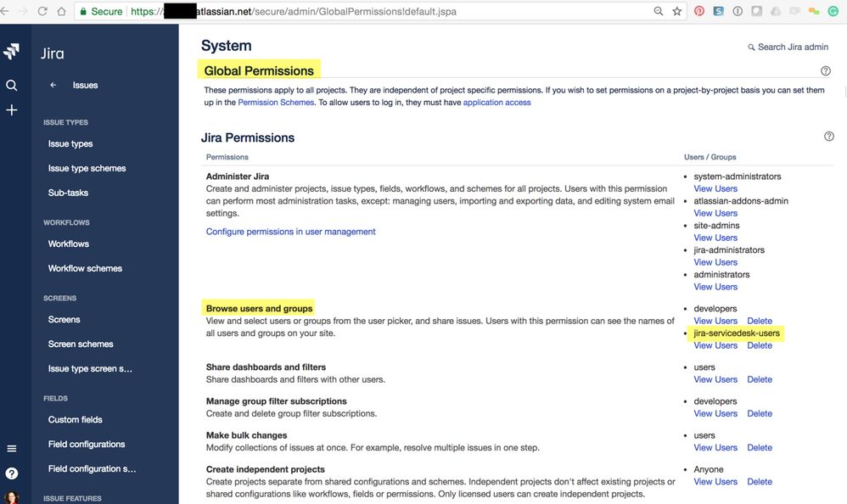Open the hamburger menu icon in sidebar
847x504 pixels.
click(11, 448)
